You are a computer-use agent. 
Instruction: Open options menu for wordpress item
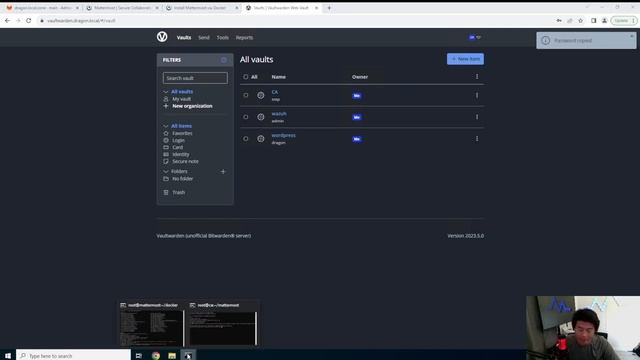(x=477, y=139)
